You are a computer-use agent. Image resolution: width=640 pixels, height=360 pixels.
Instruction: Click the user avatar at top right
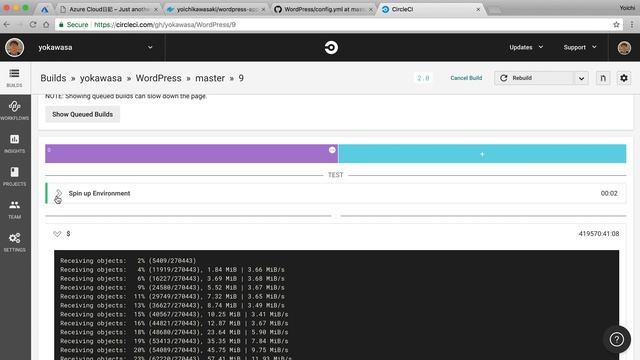click(624, 47)
